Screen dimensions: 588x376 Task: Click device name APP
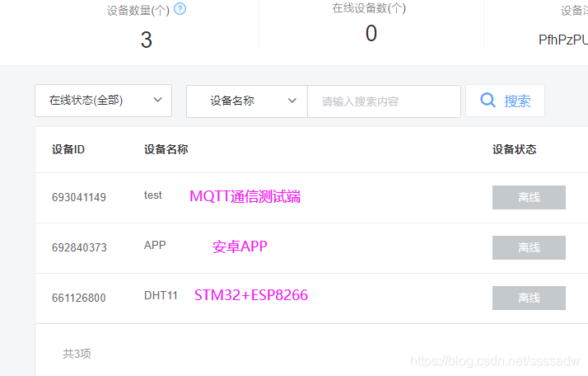[x=155, y=245]
